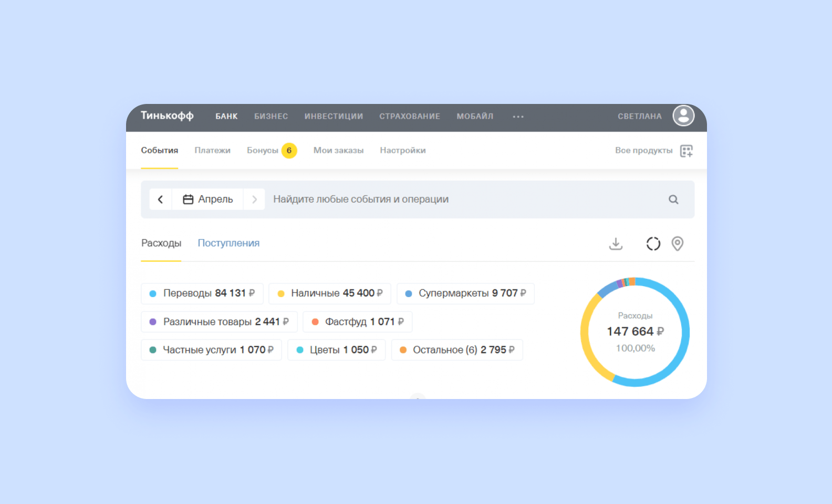Filter by Различные товары 2 441 ₽

click(219, 322)
